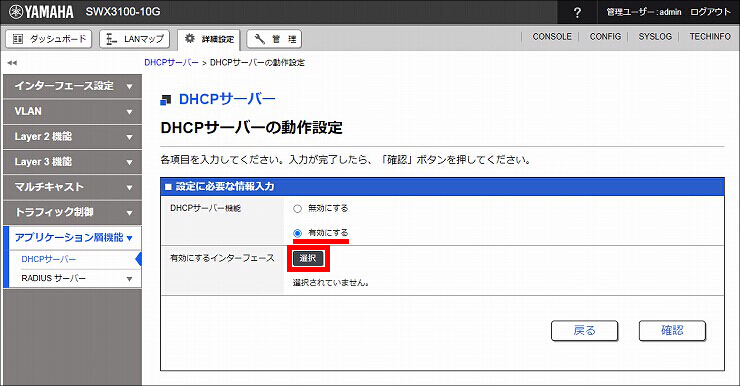This screenshot has width=740, height=386.
Task: Select the 詳細設定 tab
Action: pos(209,39)
